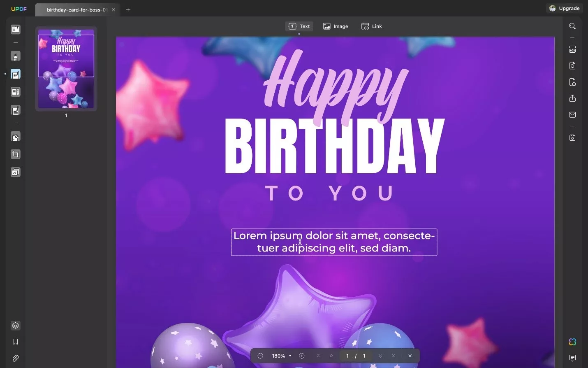Zoom out with minus button

pos(260,356)
